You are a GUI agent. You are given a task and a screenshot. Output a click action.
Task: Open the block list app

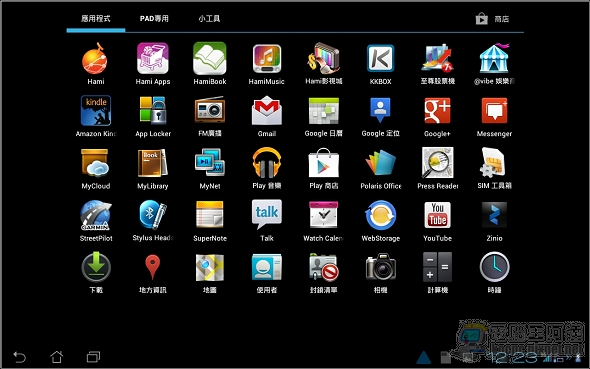[324, 273]
